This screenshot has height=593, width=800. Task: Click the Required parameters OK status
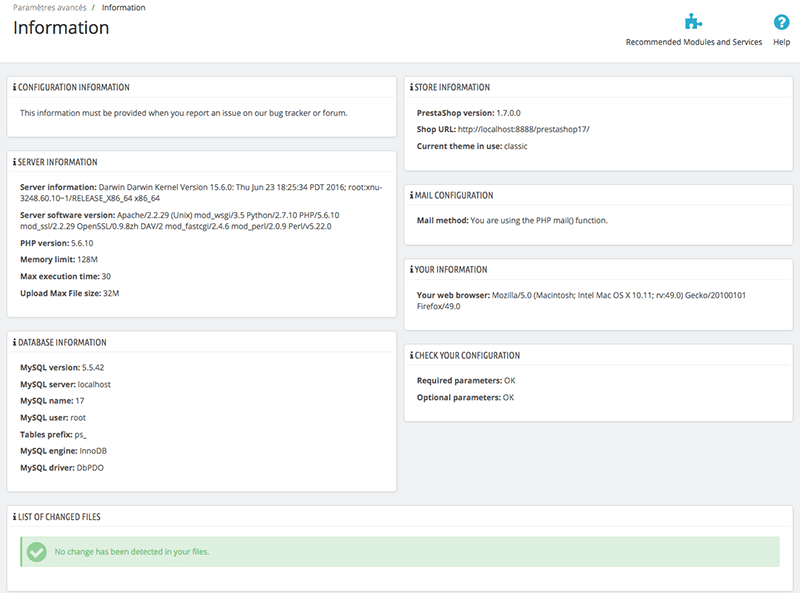click(x=509, y=381)
